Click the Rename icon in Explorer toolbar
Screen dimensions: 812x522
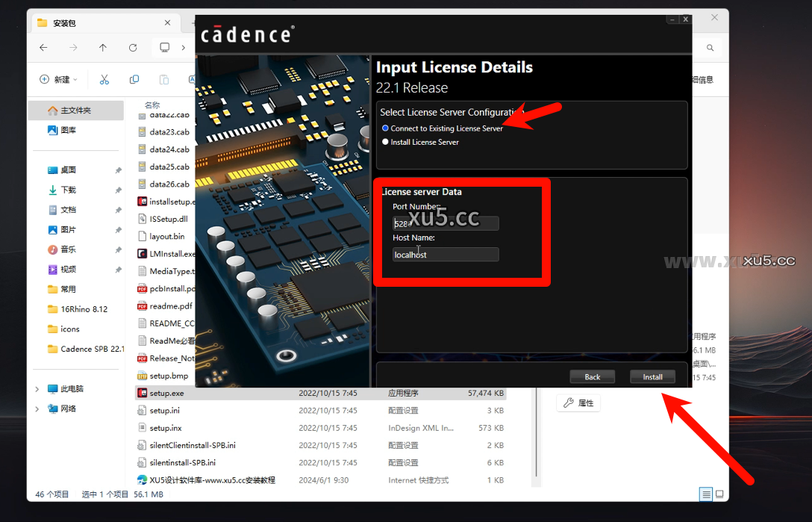[x=192, y=78]
